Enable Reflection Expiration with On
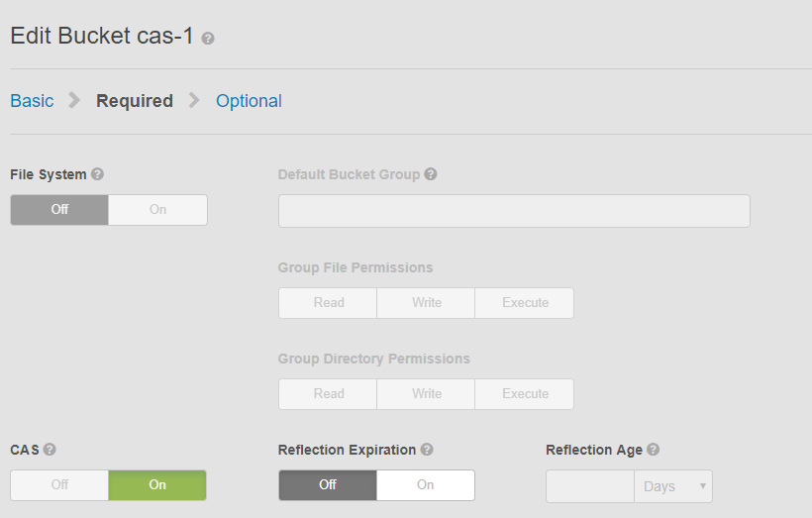Screen dimensions: 812x518 (x=425, y=485)
